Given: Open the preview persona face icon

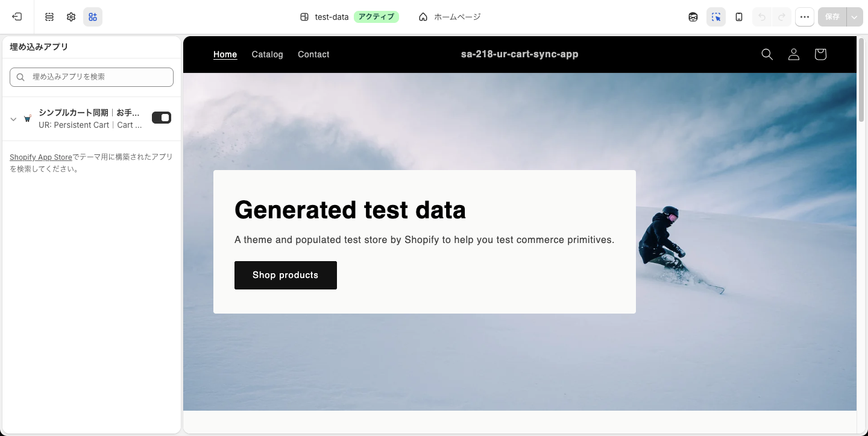Looking at the screenshot, I should (693, 17).
